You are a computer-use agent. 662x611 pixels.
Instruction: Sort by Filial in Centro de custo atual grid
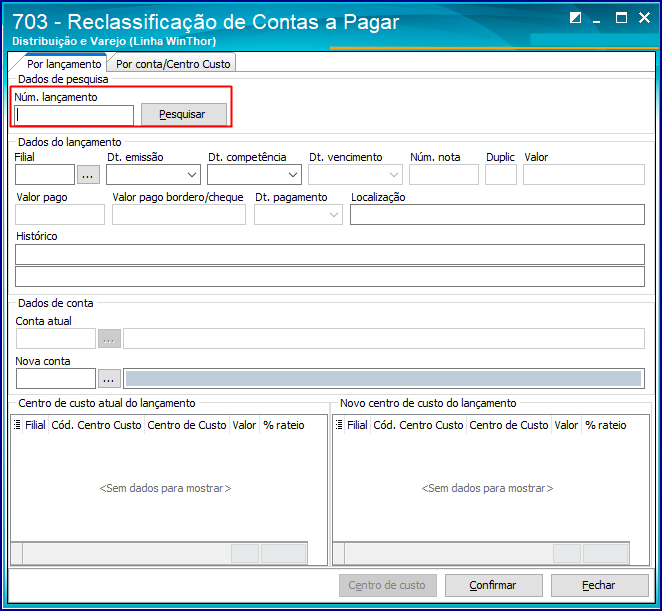tap(35, 425)
